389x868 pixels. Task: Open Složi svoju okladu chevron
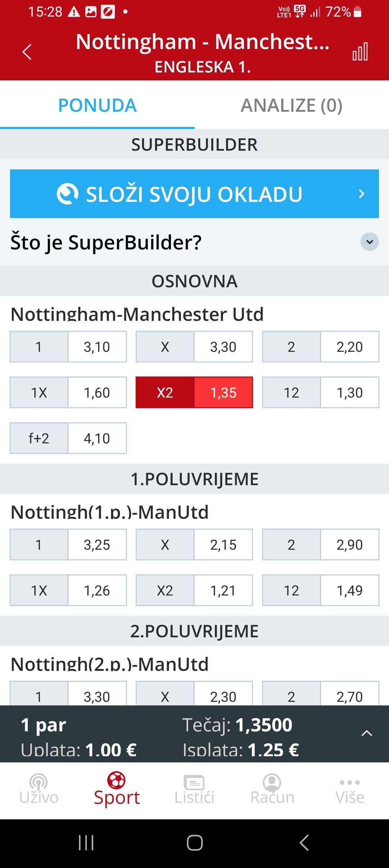tap(362, 194)
